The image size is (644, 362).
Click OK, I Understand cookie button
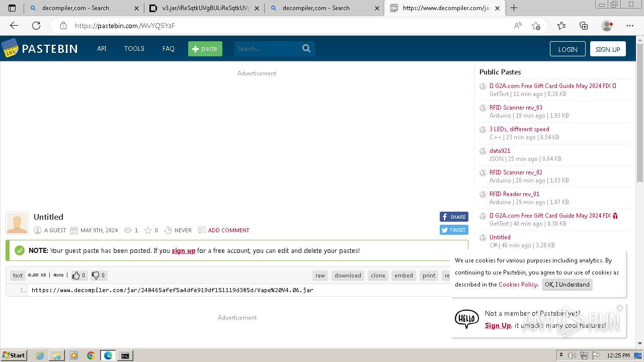tap(567, 285)
